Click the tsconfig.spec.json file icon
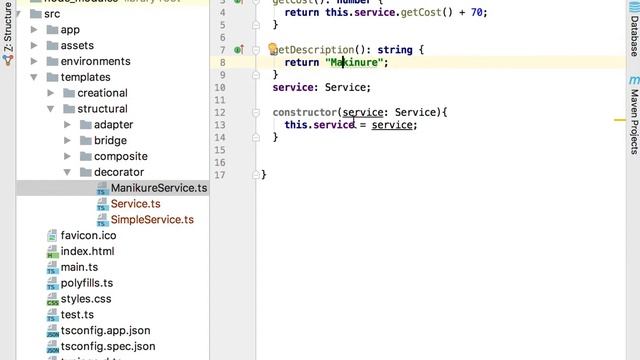The height and width of the screenshot is (360, 640). click(x=53, y=347)
